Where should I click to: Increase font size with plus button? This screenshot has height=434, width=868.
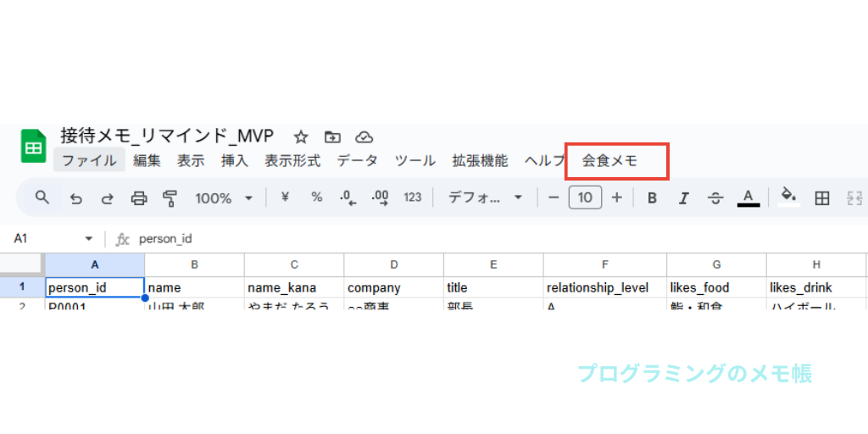pyautogui.click(x=617, y=198)
